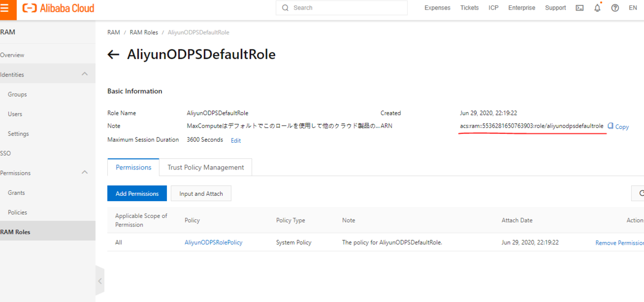Screen dimensions: 644x302
Task: Open Overview in the sidebar
Action: click(12, 55)
